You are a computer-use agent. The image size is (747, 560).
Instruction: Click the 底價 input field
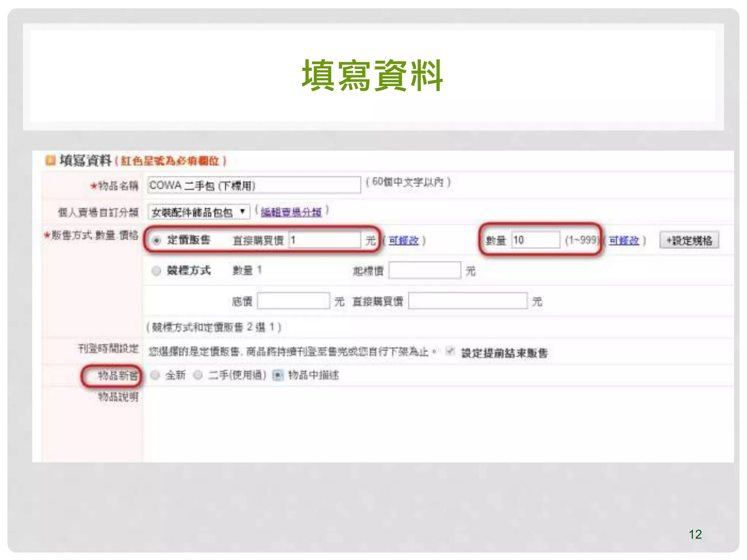click(x=294, y=301)
